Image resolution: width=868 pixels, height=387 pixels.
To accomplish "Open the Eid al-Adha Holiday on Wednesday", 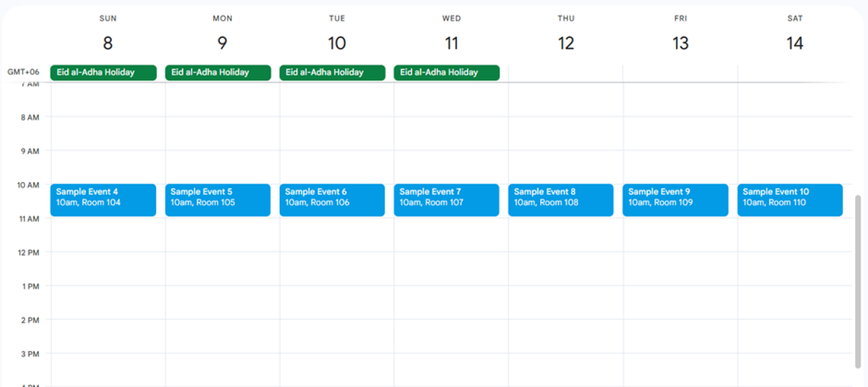I will [446, 72].
